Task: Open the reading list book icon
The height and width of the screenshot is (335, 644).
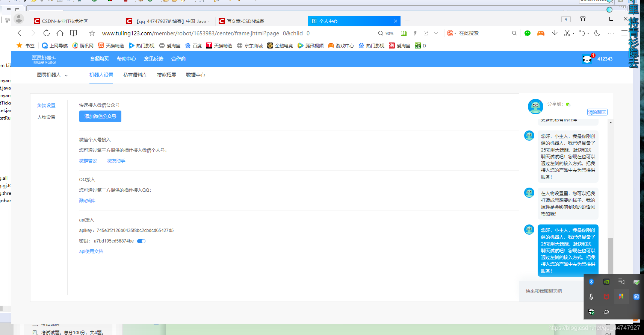Action: tap(74, 33)
